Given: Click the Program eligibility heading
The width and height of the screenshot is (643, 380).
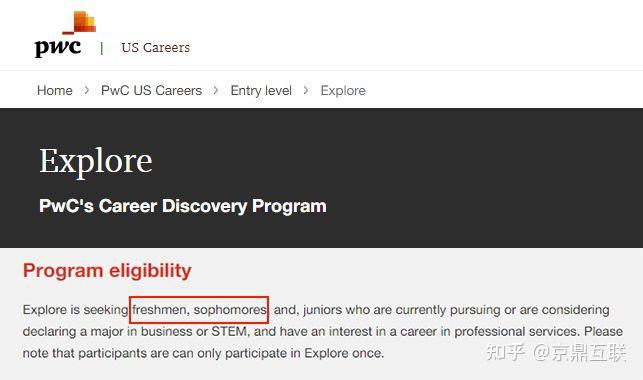Looking at the screenshot, I should point(107,271).
